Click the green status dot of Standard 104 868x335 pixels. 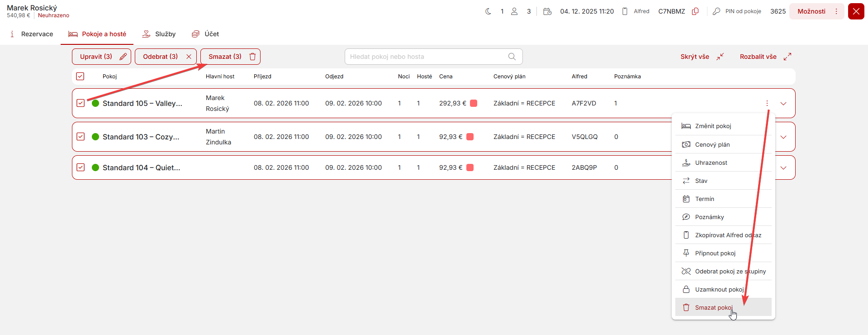click(95, 167)
